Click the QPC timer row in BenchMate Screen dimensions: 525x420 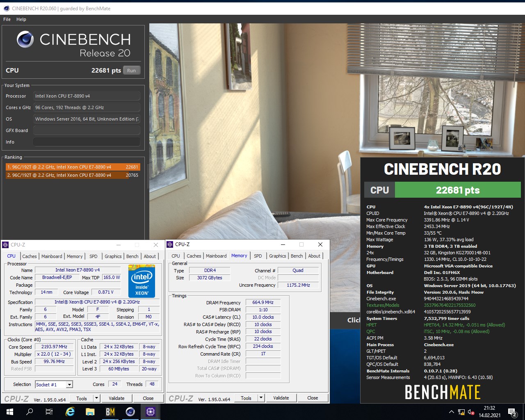pyautogui.click(x=442, y=331)
